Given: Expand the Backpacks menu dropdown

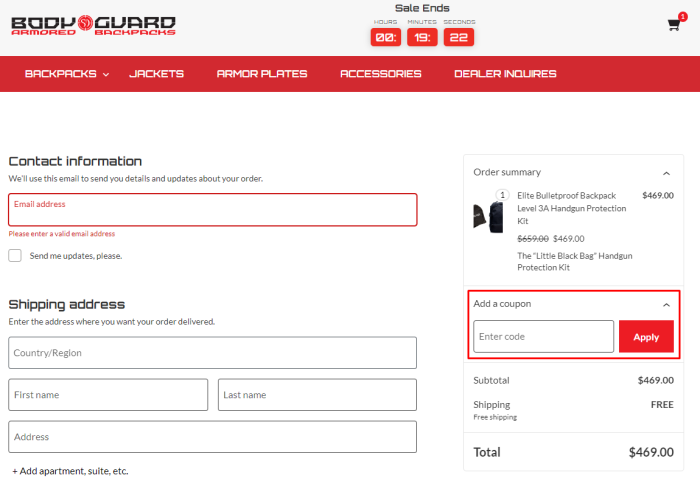Looking at the screenshot, I should (67, 74).
